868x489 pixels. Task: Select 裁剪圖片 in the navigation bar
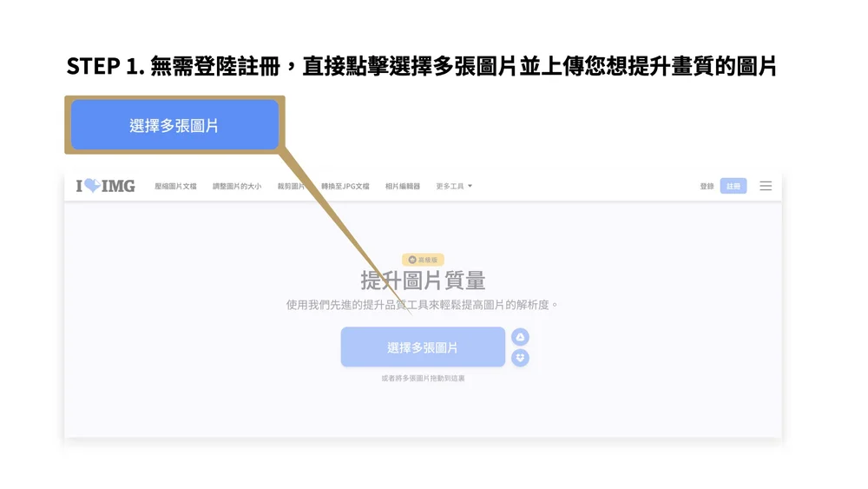(291, 186)
